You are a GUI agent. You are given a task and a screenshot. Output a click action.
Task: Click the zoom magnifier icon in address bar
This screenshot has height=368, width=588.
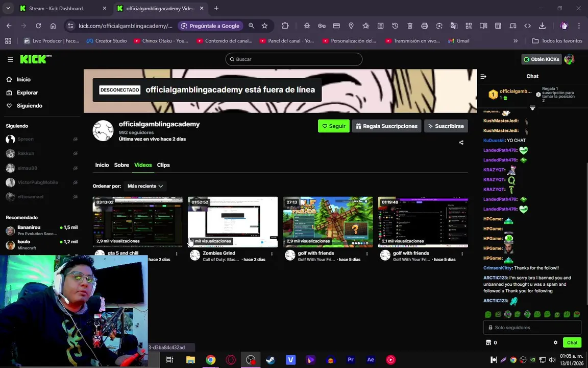click(251, 26)
